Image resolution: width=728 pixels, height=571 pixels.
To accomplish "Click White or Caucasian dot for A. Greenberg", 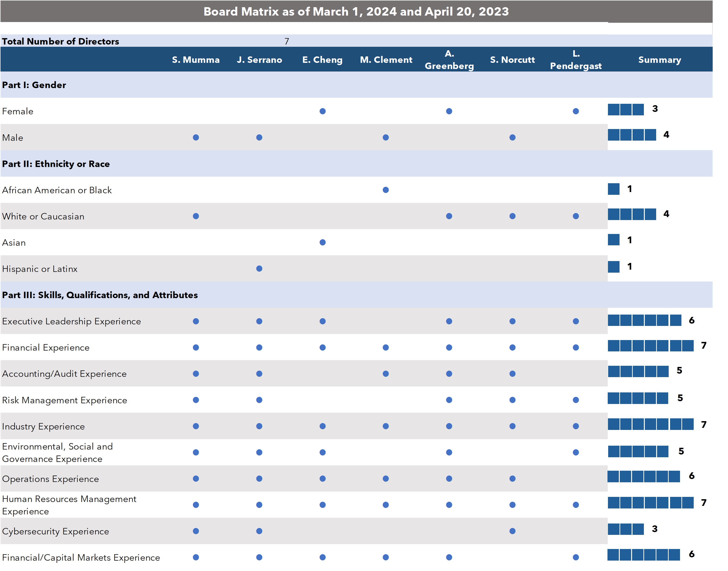I will 449,216.
